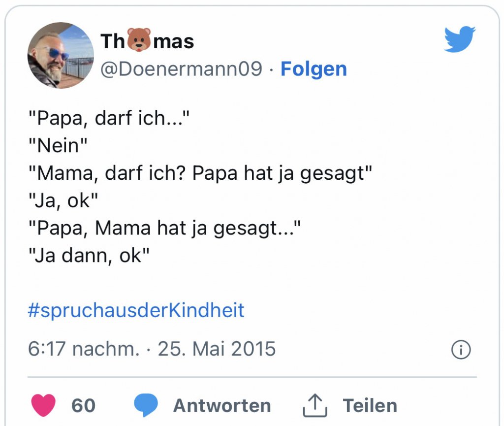Click the like count of 60
Image resolution: width=504 pixels, height=426 pixels.
pos(83,406)
